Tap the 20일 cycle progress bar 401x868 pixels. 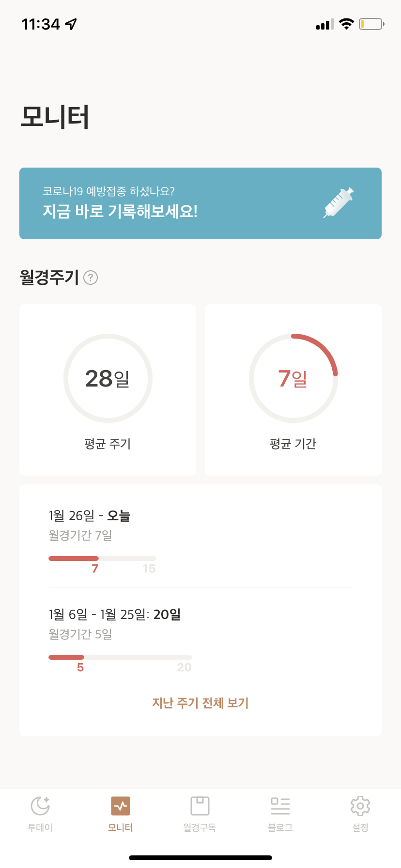[x=120, y=657]
